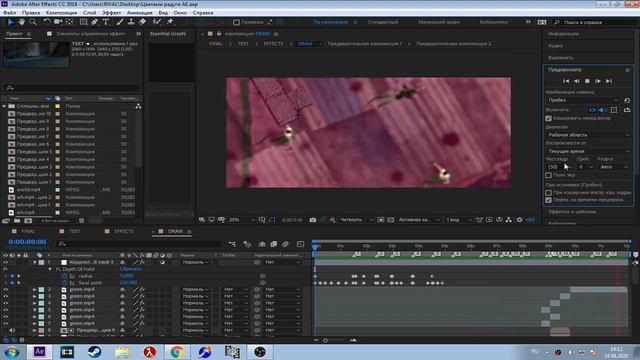Screen dimensions: 640x360
Task: Open the viewer resolution Quarter dropdown
Action: coord(356,220)
